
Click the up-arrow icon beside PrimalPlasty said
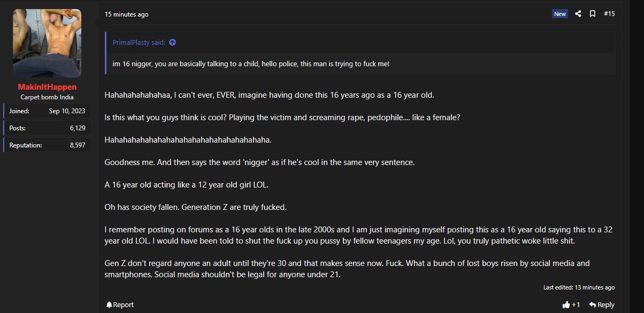point(172,43)
